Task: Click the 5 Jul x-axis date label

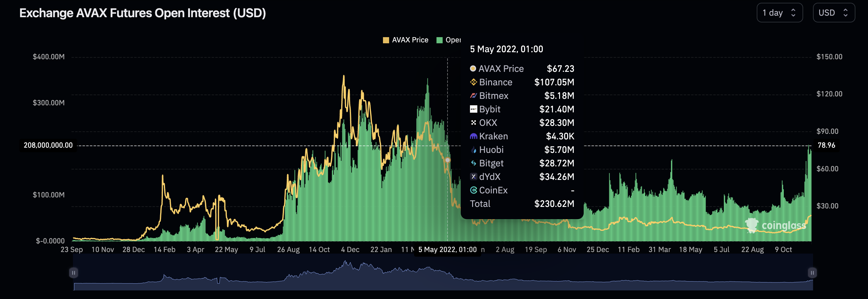Action: click(722, 250)
